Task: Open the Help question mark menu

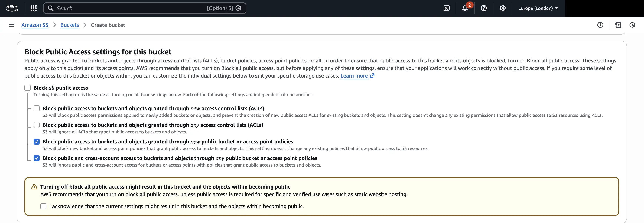Action: click(484, 8)
